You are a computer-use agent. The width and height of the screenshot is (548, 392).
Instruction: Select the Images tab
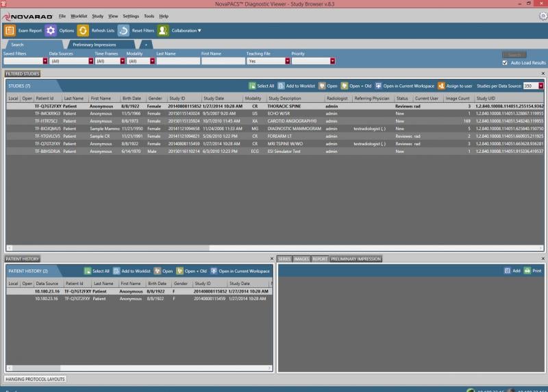coord(301,258)
